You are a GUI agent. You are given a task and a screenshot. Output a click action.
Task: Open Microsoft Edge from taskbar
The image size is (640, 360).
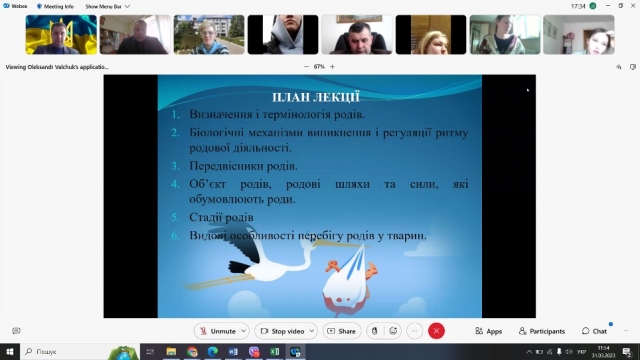(212, 351)
